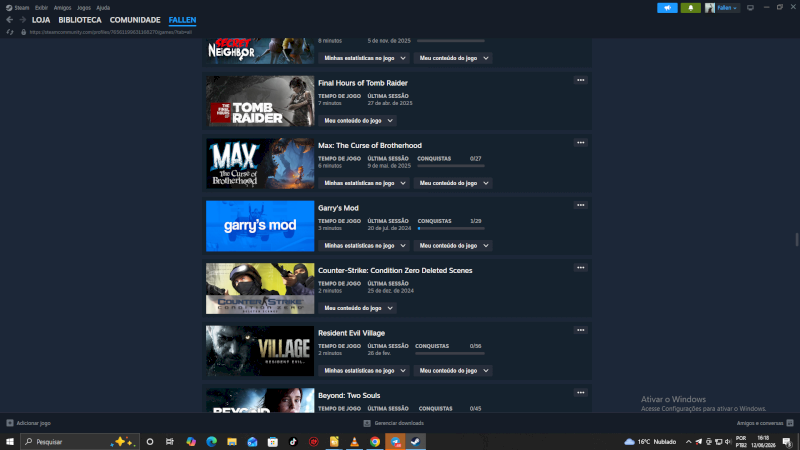The height and width of the screenshot is (450, 800).
Task: Open Task View in the taskbar
Action: click(x=170, y=441)
